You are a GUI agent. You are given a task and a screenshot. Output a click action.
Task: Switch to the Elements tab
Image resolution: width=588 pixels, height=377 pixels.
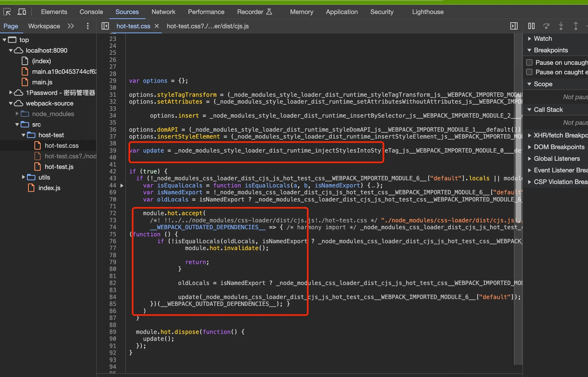pos(54,12)
